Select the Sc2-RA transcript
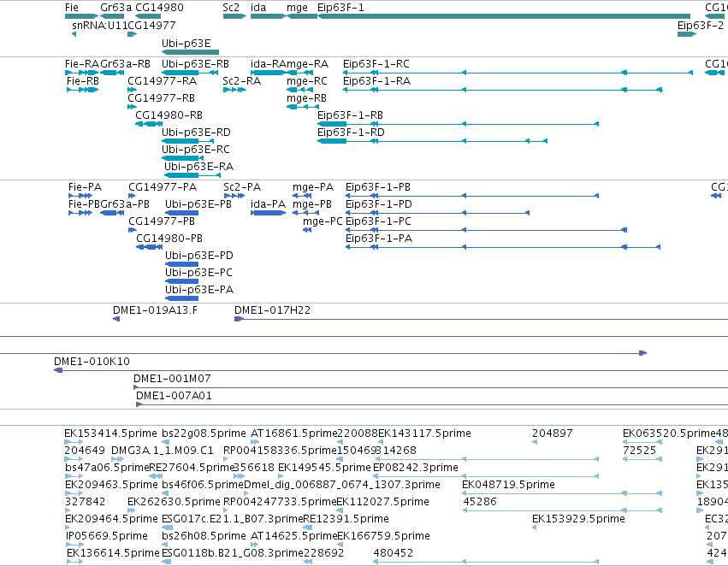The image size is (728, 566). [234, 90]
